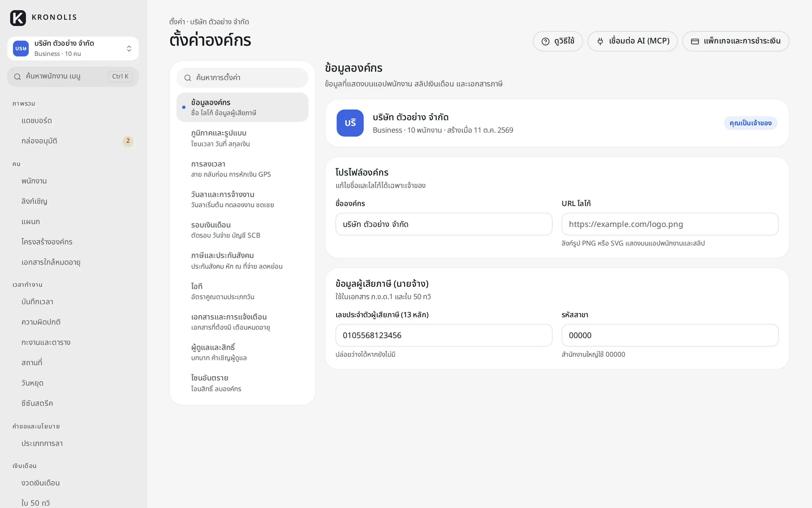812x508 pixels.
Task: Open เอกสารและการแจ้งเตือน settings section
Action: 242,321
